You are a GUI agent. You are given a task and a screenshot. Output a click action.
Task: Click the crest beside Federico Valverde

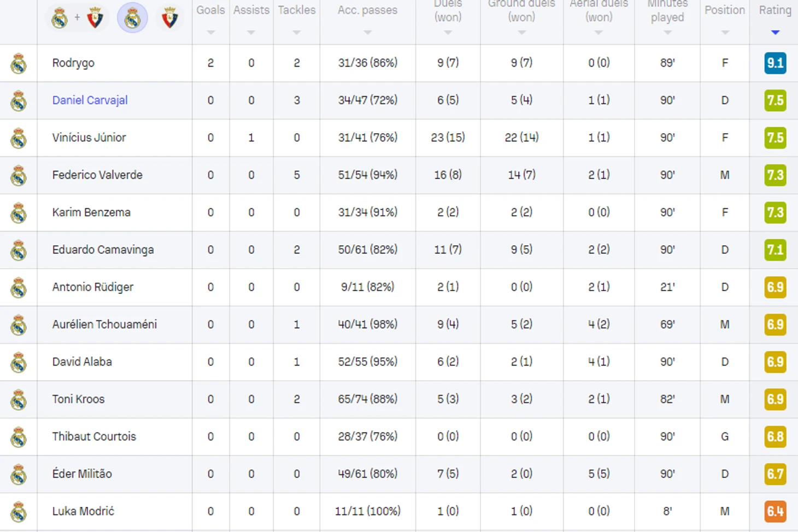pyautogui.click(x=19, y=176)
